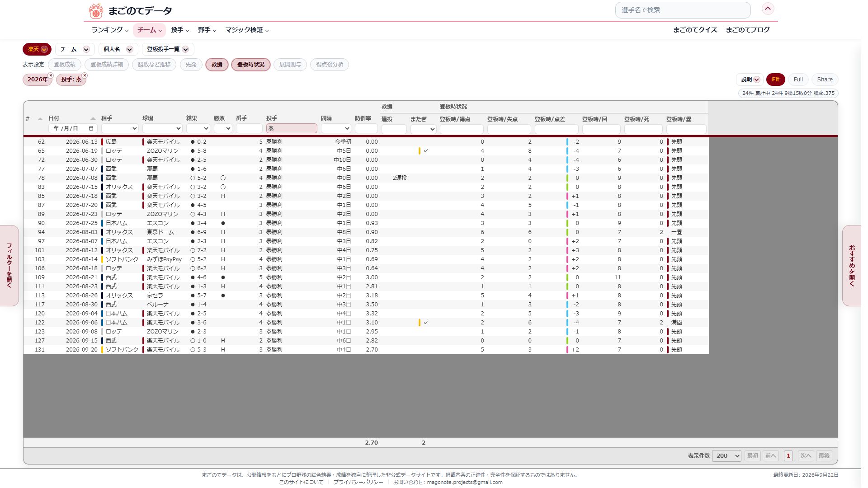Screen dimensions: 868x488
Task: Click the ● loss mark in 2026-07-25 row
Action: [x=223, y=223]
